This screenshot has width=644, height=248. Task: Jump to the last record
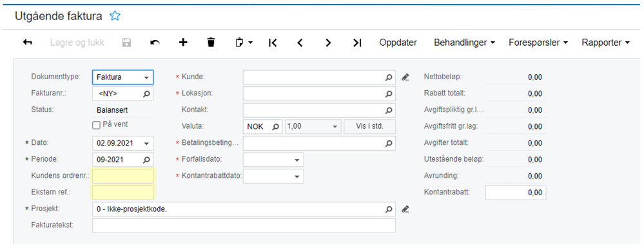click(x=357, y=43)
